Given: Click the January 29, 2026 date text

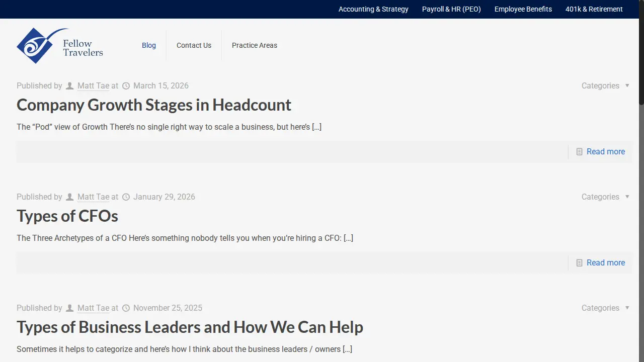Looking at the screenshot, I should tap(164, 197).
